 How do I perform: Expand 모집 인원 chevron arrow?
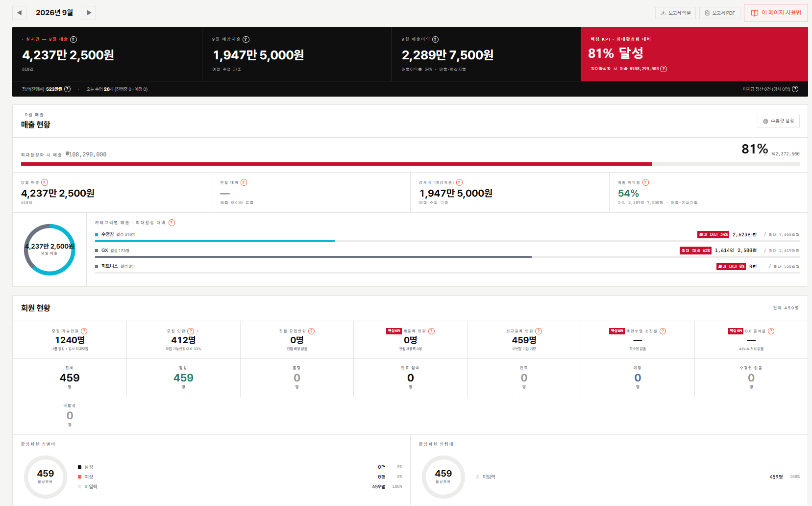coord(197,331)
